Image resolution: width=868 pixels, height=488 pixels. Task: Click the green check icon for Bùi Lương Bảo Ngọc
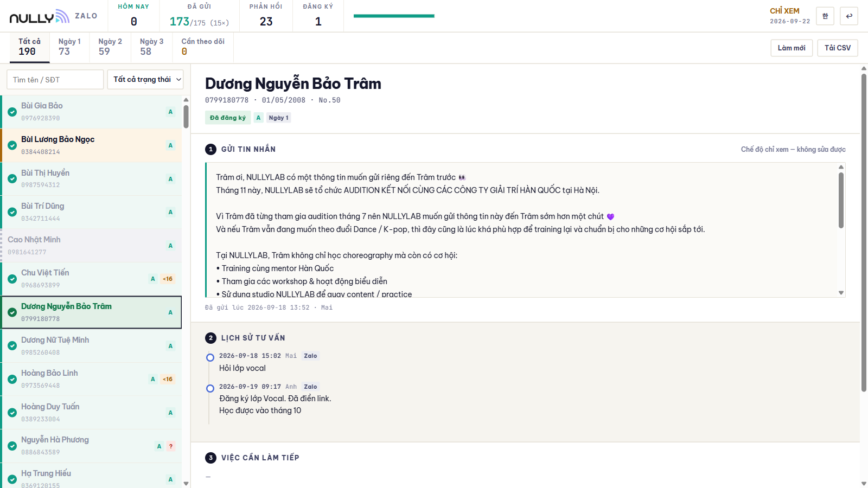coord(12,145)
